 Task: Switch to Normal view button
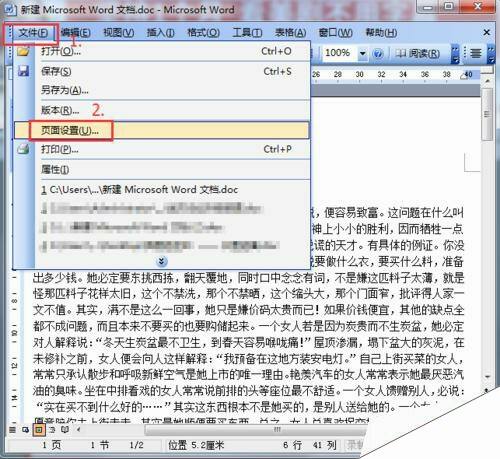tap(12, 430)
